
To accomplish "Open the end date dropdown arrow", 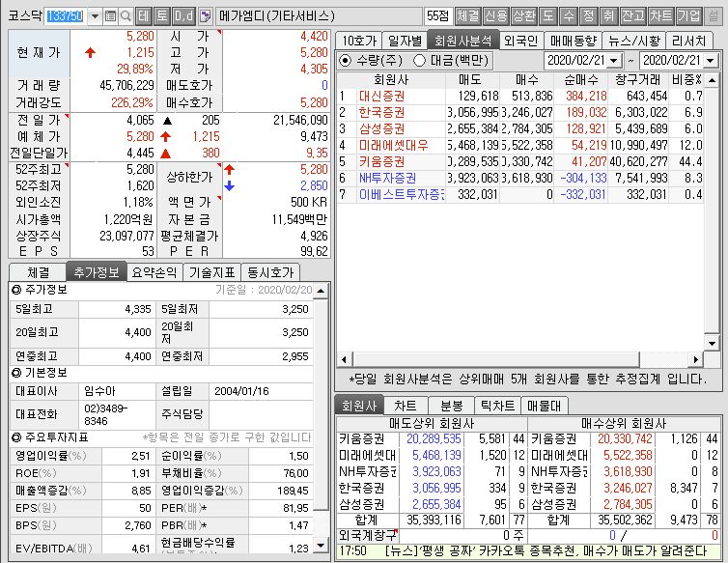I will (711, 61).
